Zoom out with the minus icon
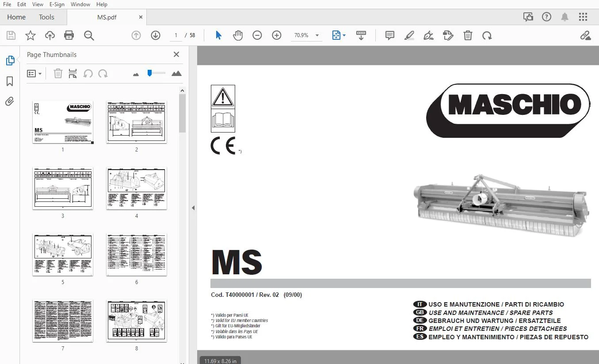This screenshot has width=599, height=364. pos(257,35)
